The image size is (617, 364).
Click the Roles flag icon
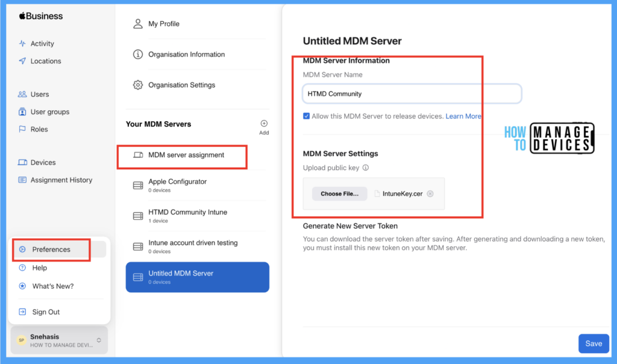click(22, 129)
